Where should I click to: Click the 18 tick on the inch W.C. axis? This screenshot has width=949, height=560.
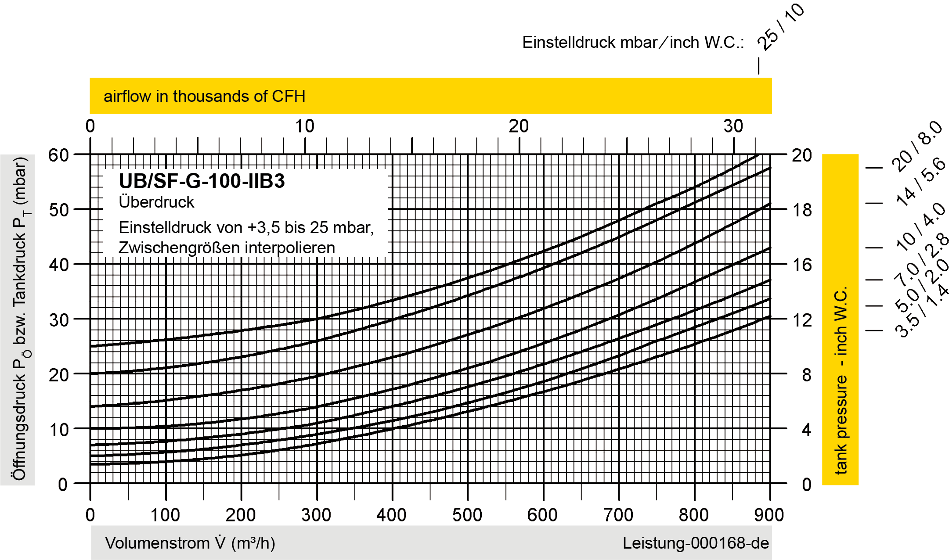[x=803, y=211]
